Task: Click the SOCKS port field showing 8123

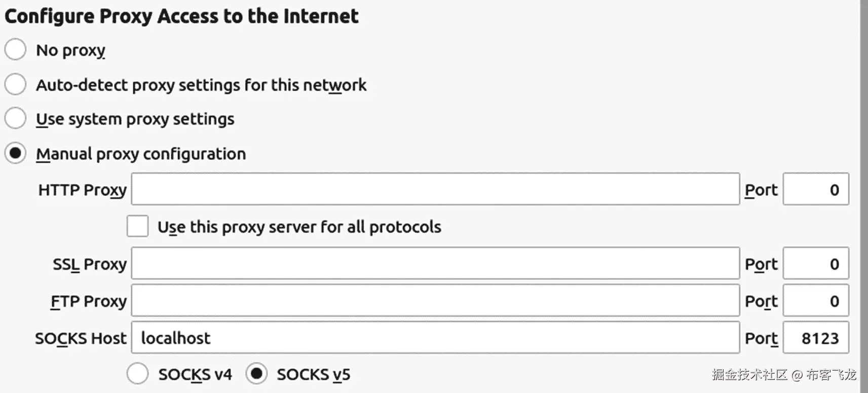Action: point(815,338)
